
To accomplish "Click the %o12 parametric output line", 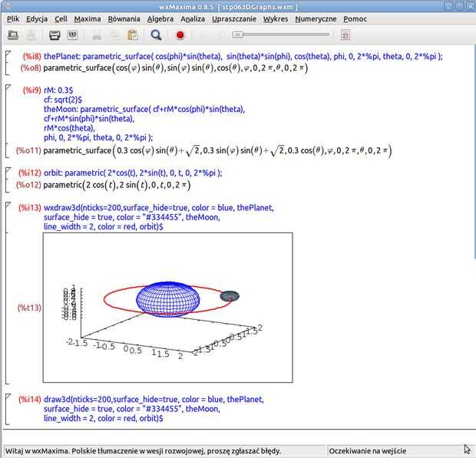I will [x=117, y=185].
